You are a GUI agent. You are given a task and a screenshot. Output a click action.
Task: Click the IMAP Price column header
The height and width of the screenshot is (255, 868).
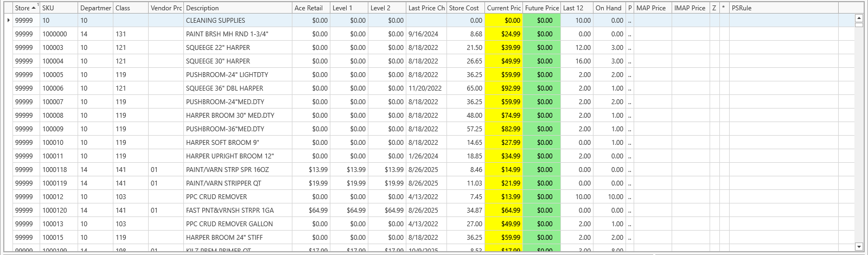click(x=691, y=8)
